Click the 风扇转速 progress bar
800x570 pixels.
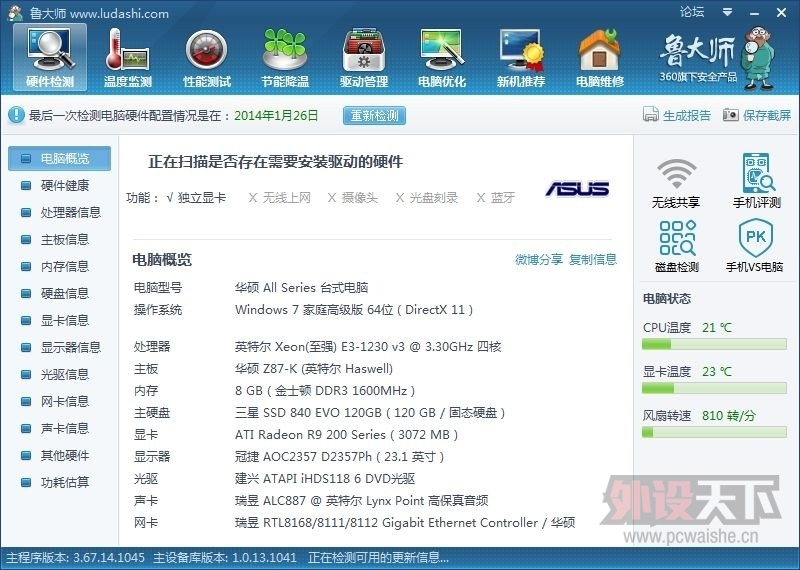pyautogui.click(x=714, y=432)
